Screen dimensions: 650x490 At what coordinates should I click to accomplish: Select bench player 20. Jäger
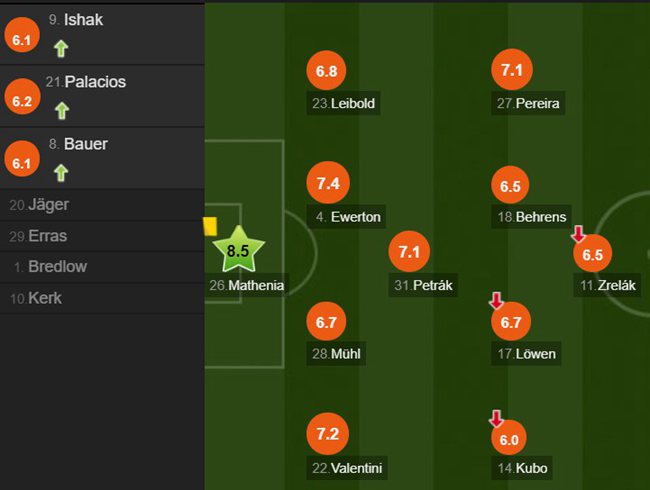[102, 205]
